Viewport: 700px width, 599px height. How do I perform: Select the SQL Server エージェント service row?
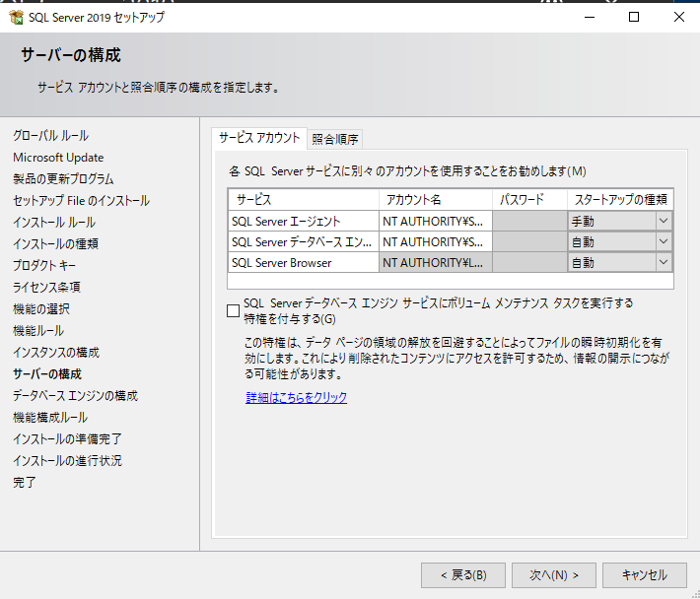tap(304, 222)
